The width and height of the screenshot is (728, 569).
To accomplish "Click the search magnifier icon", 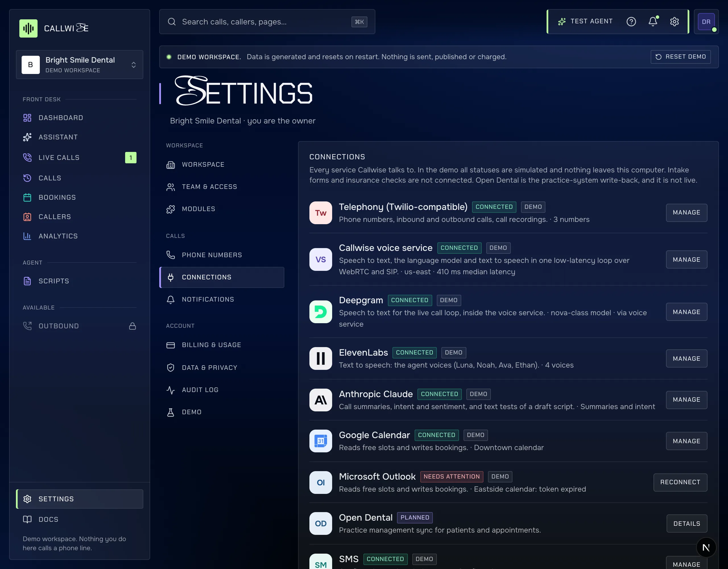I will (x=172, y=22).
